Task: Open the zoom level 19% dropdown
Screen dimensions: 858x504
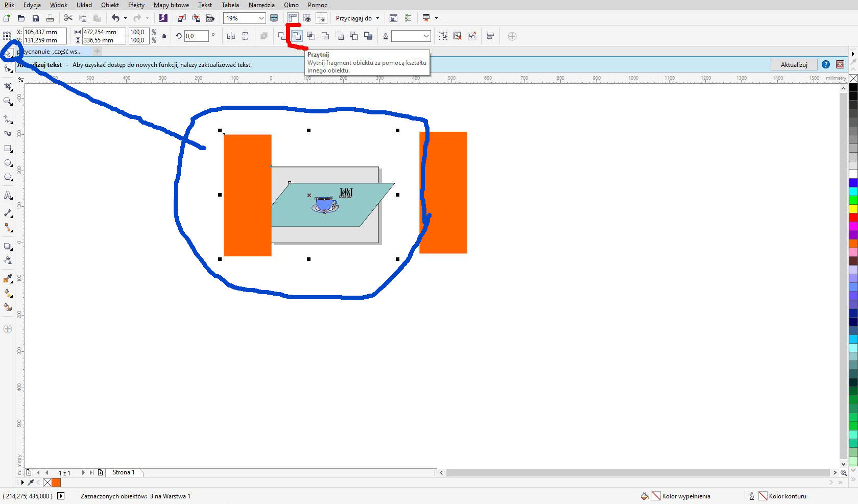Action: (x=261, y=18)
